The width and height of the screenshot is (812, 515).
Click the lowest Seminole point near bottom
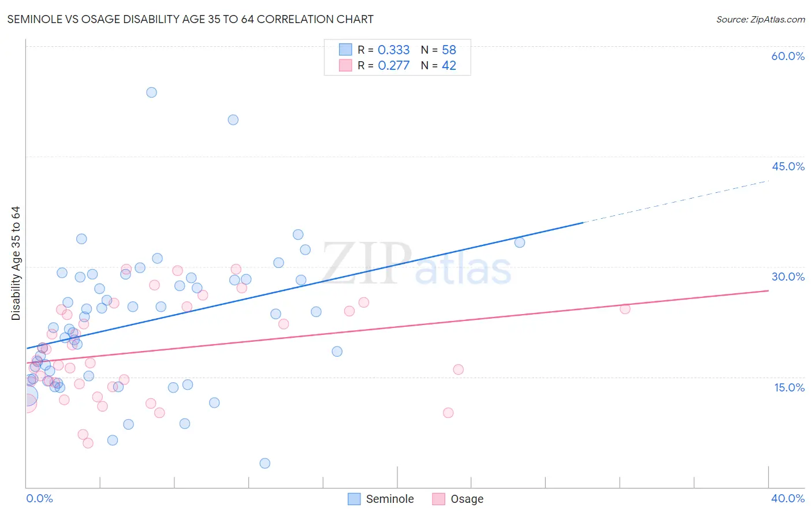[265, 463]
